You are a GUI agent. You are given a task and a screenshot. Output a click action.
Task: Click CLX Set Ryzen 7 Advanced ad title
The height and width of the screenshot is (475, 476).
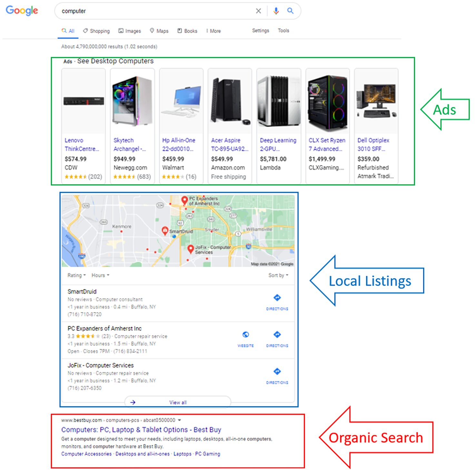(x=327, y=144)
